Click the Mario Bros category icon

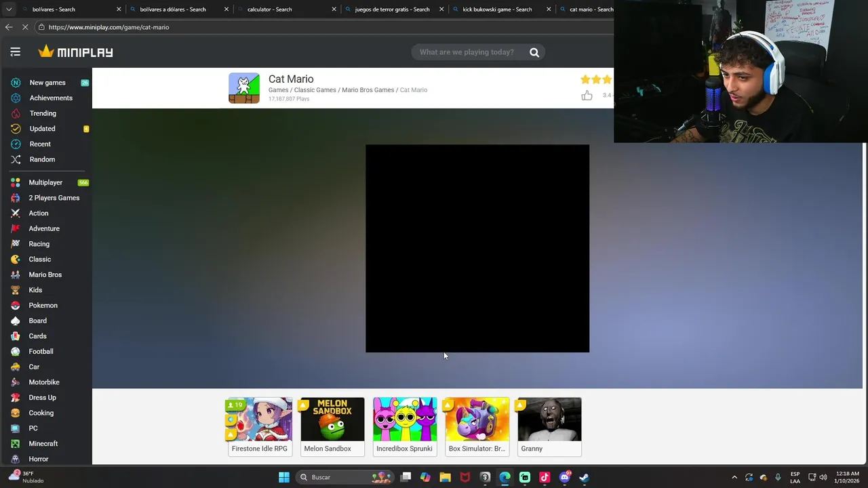click(16, 274)
